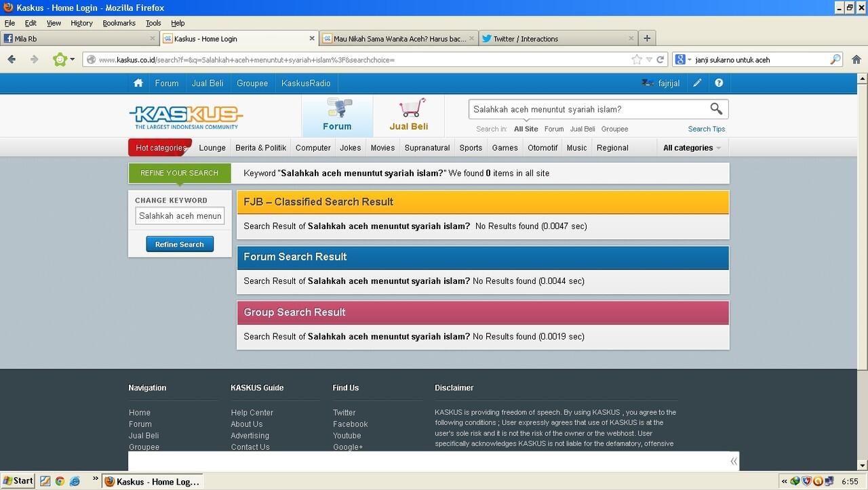The image size is (868, 490).
Task: Open the Bookmarks menu
Action: 119,23
